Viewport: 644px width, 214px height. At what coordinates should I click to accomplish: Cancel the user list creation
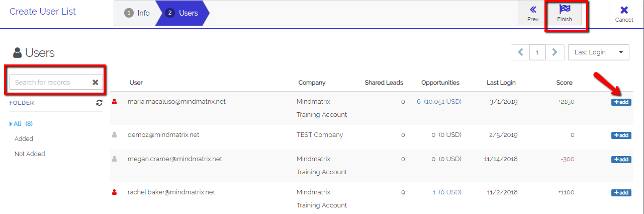click(x=624, y=14)
